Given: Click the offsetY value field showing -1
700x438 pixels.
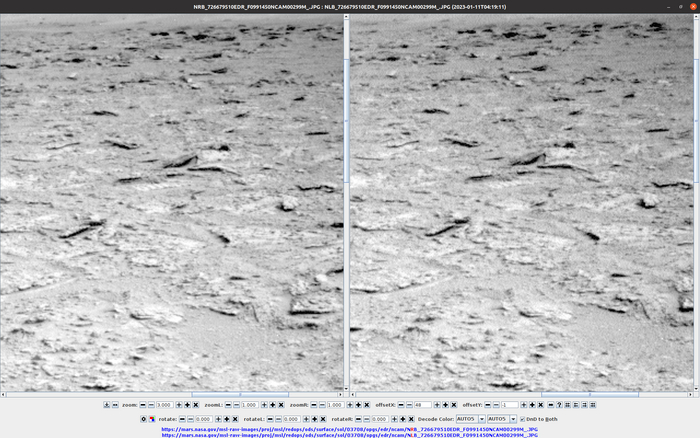Looking at the screenshot, I should coord(509,405).
